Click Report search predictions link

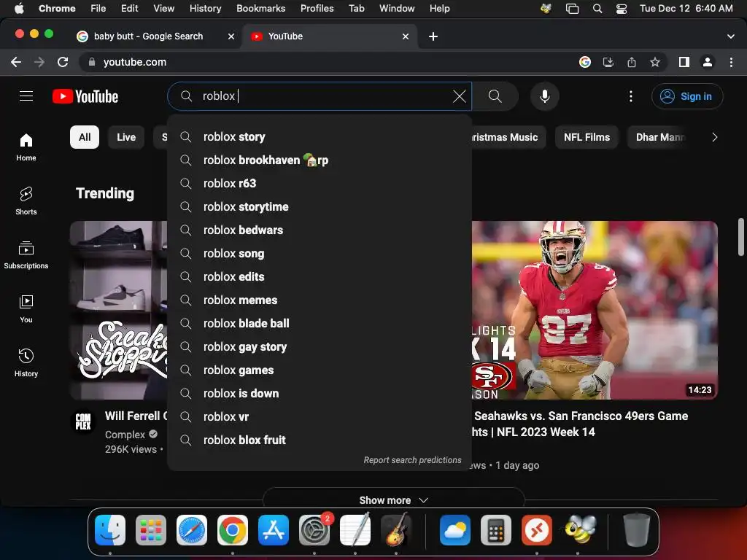click(x=412, y=460)
